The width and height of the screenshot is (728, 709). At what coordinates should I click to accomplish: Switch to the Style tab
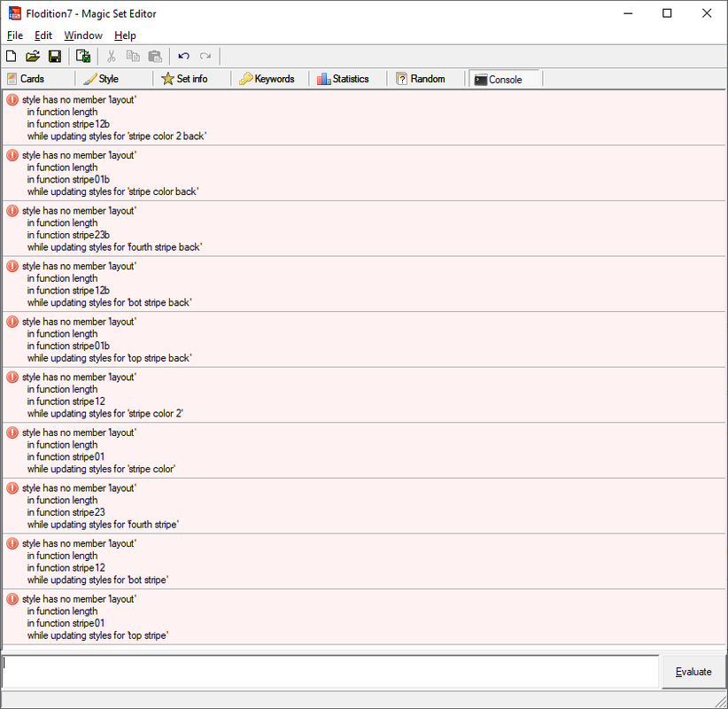coord(113,79)
